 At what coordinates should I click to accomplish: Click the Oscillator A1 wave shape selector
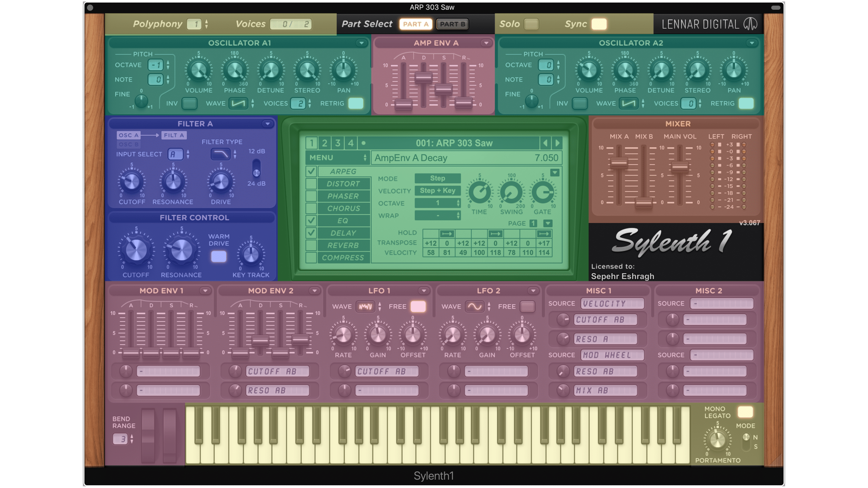pos(238,103)
